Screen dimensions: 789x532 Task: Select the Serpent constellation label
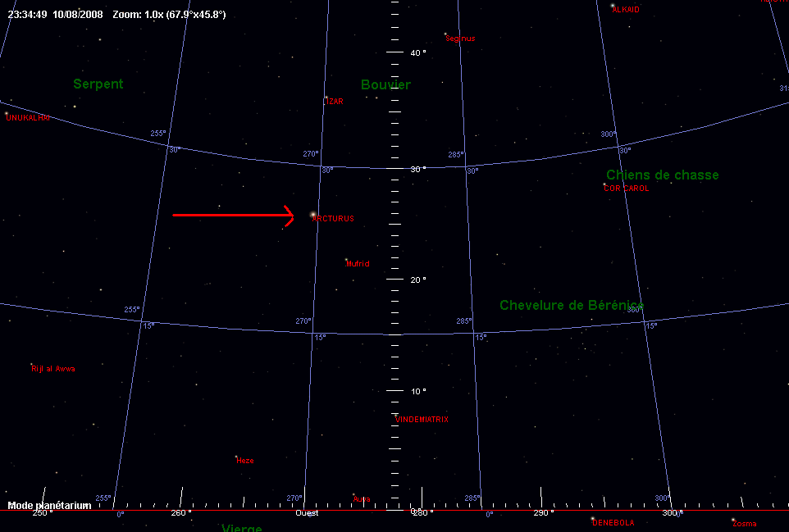[x=98, y=84]
